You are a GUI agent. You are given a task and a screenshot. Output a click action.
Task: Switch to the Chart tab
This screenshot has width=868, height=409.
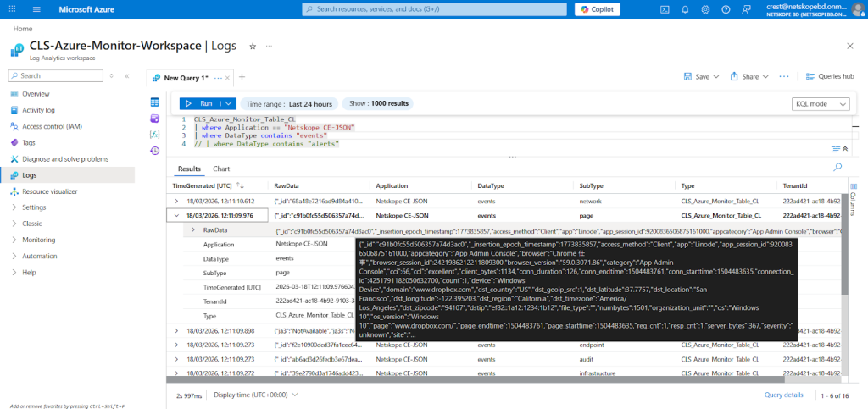[x=221, y=169]
